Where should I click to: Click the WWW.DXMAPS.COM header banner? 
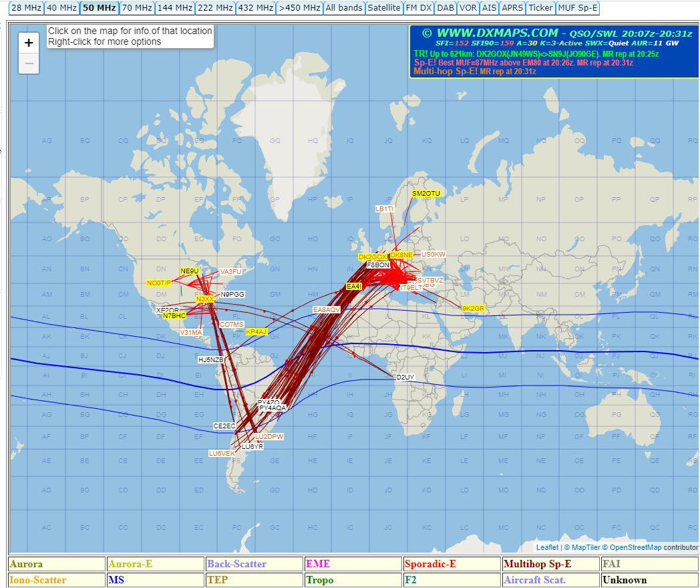coord(554,52)
